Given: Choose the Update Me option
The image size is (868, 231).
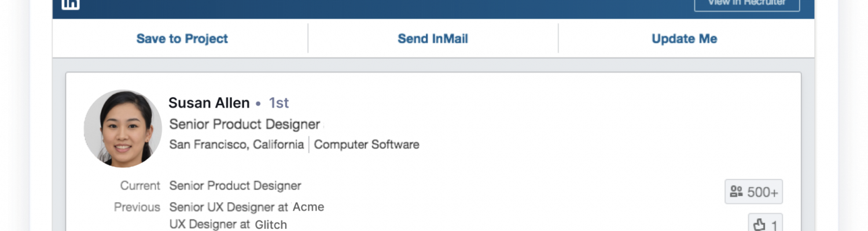Looking at the screenshot, I should click(x=684, y=39).
